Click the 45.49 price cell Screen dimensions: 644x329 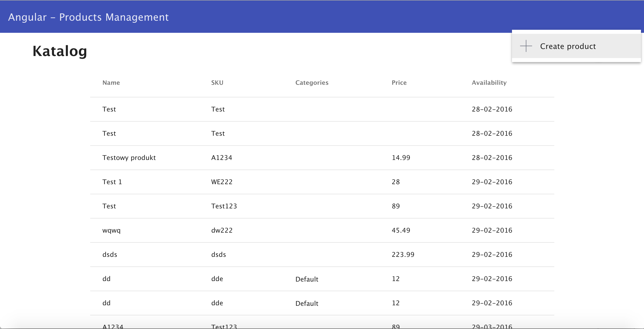pyautogui.click(x=401, y=230)
